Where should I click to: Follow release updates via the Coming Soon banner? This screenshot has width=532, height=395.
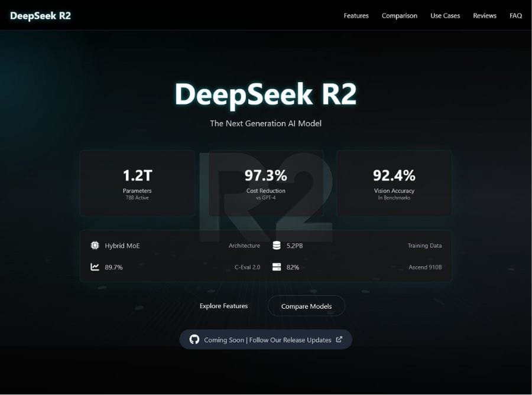pos(266,339)
